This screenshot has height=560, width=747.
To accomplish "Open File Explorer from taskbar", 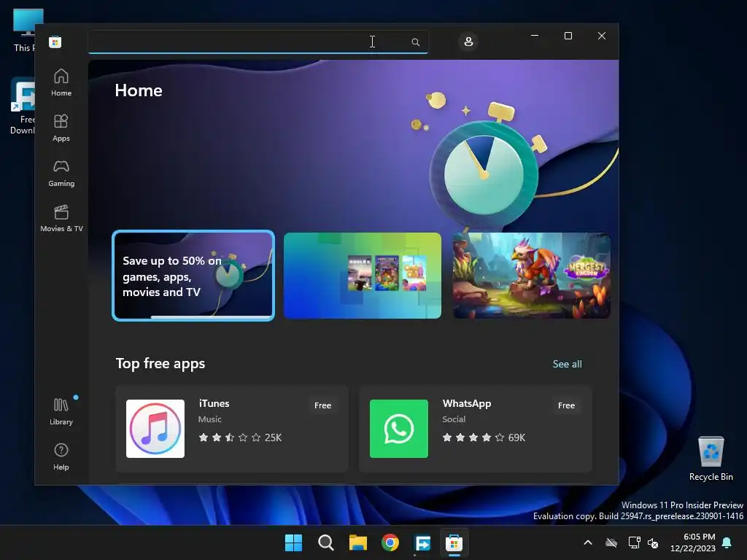I will click(357, 542).
